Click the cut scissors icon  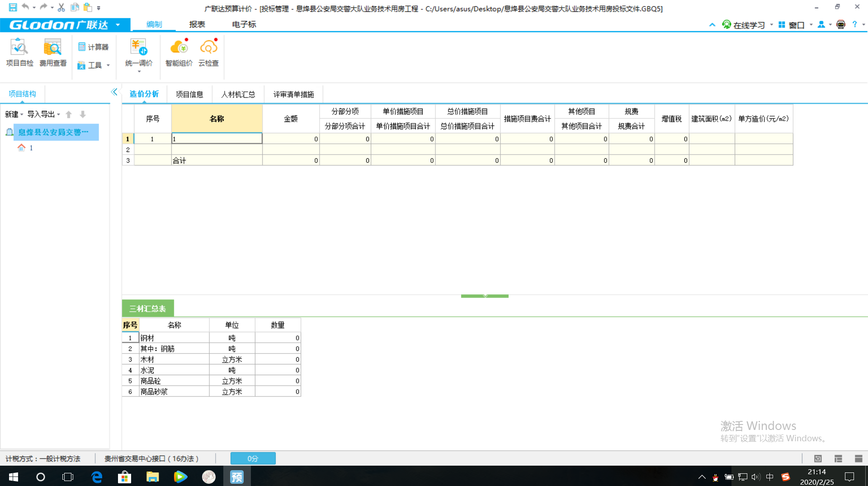coord(61,7)
